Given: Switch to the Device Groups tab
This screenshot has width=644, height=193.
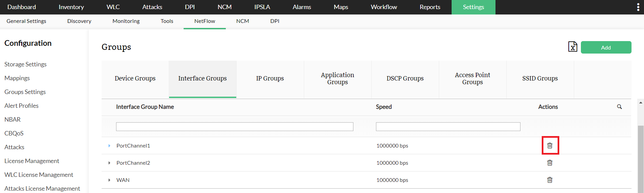Looking at the screenshot, I should tap(135, 78).
